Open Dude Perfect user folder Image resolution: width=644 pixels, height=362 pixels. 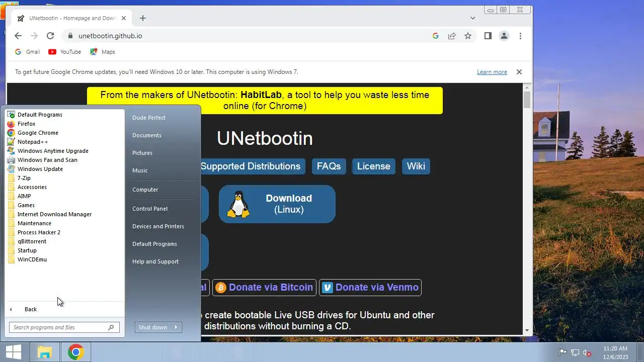149,118
